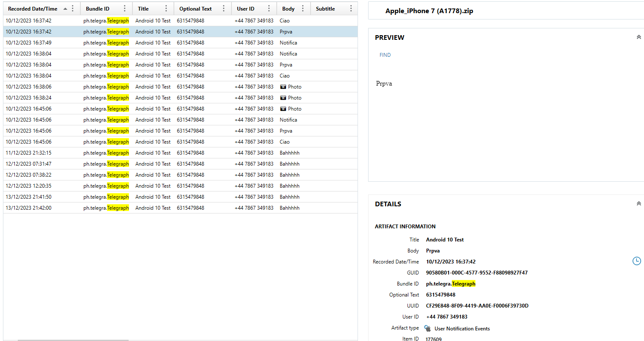Toggle the Recorded Date/Time sort arrow
Image resolution: width=644 pixels, height=341 pixels.
tap(65, 9)
